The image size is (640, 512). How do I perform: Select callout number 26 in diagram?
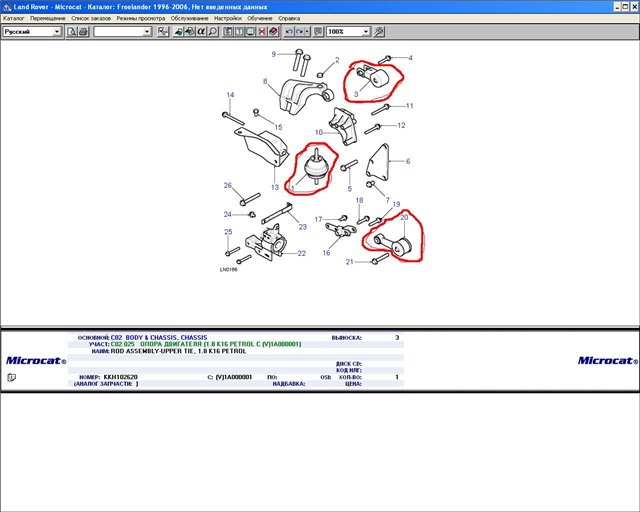coord(228,185)
